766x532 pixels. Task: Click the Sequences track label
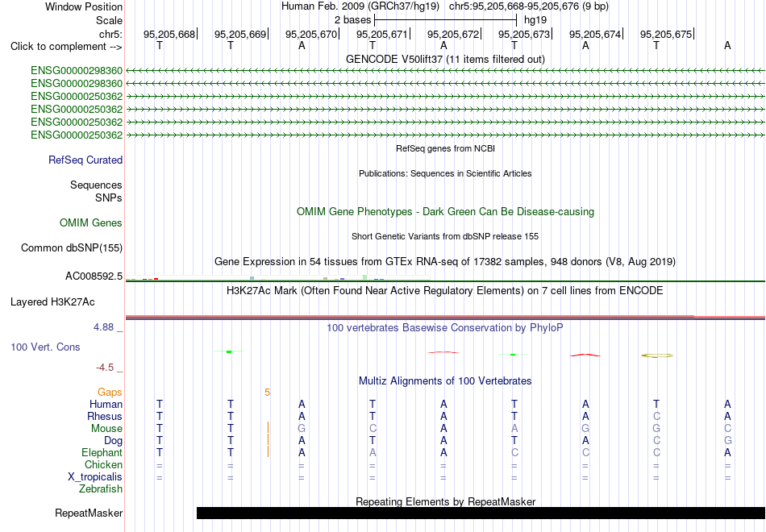point(96,185)
